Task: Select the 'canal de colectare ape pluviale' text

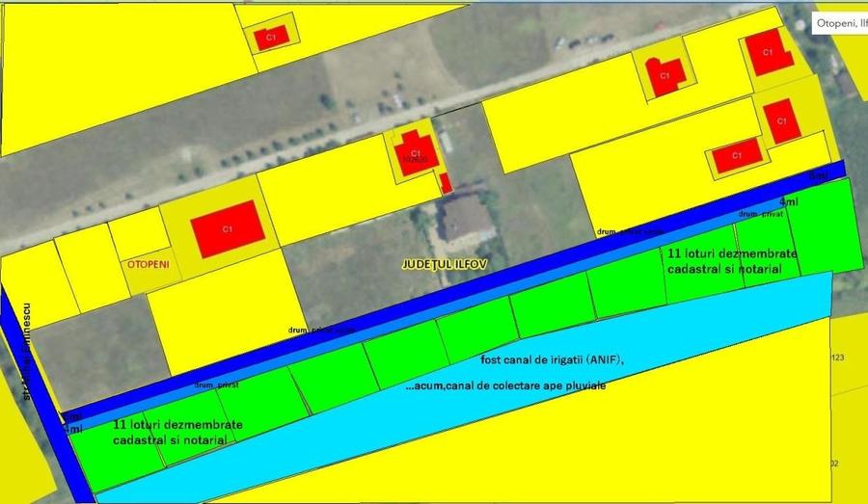Action: click(519, 384)
